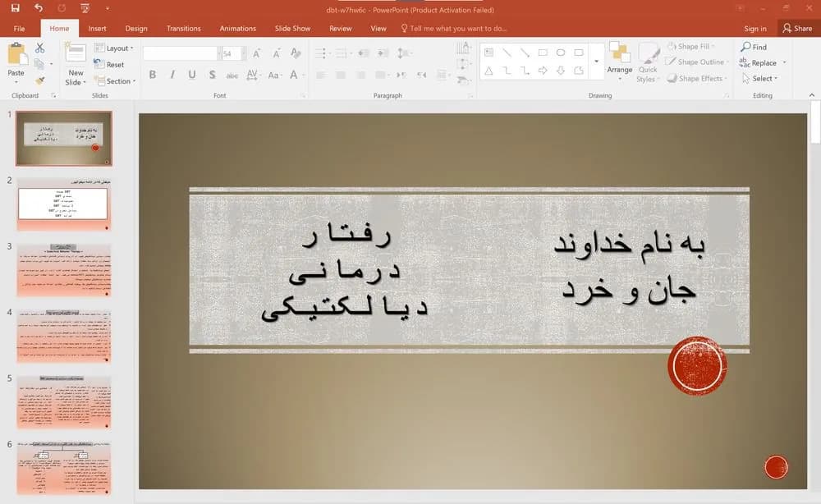Switch to the View tab
Screen dimensions: 821x504
pos(378,28)
